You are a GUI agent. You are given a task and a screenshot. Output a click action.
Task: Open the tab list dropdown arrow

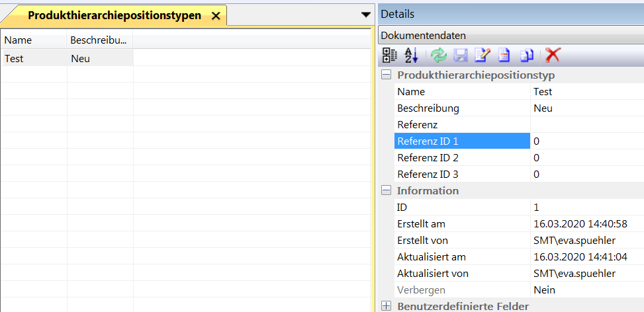366,15
